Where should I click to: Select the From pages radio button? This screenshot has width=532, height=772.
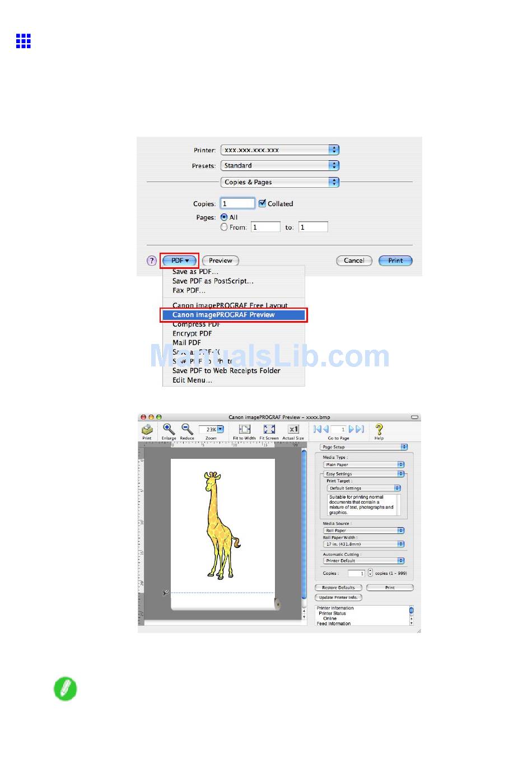pyautogui.click(x=224, y=227)
